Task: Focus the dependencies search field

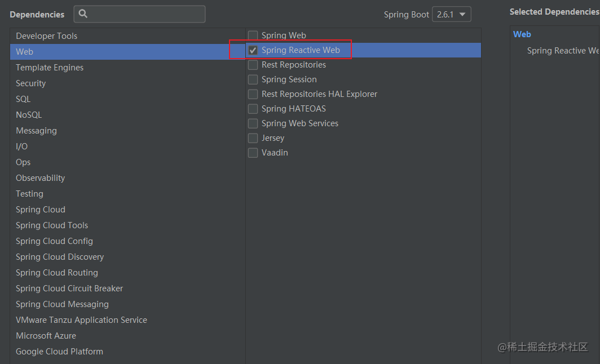Action: click(140, 14)
